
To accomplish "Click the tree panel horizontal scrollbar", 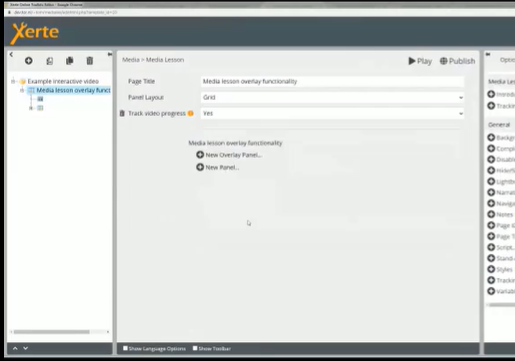I will [x=52, y=332].
